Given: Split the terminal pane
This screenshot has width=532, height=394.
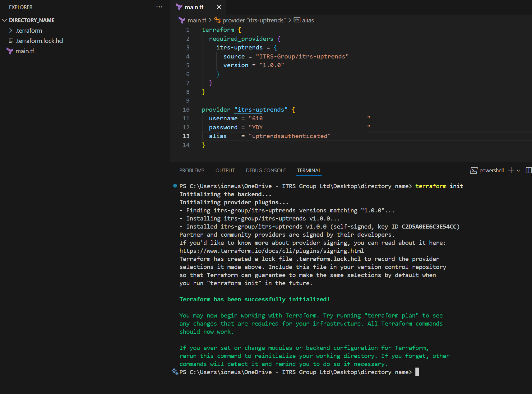Looking at the screenshot, I should (x=528, y=170).
